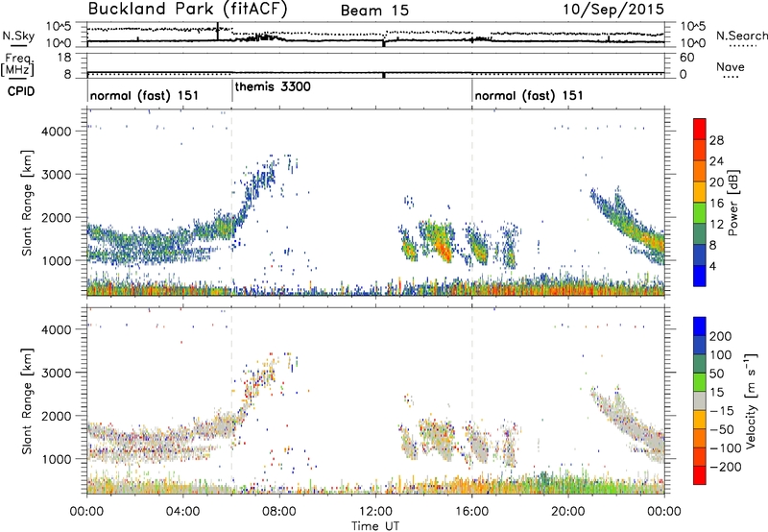The width and height of the screenshot is (768, 532).
Task: Pick the dark green 50–100 Velocity segment
Action: tap(700, 364)
